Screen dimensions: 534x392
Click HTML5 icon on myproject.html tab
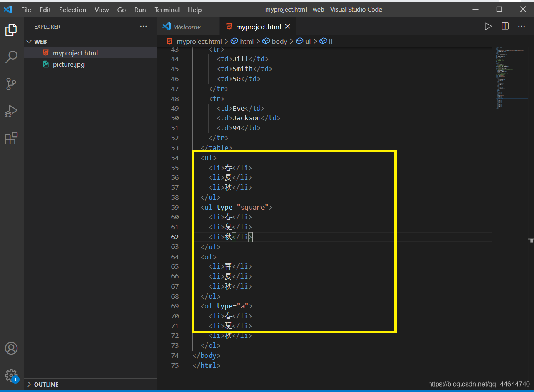(229, 27)
